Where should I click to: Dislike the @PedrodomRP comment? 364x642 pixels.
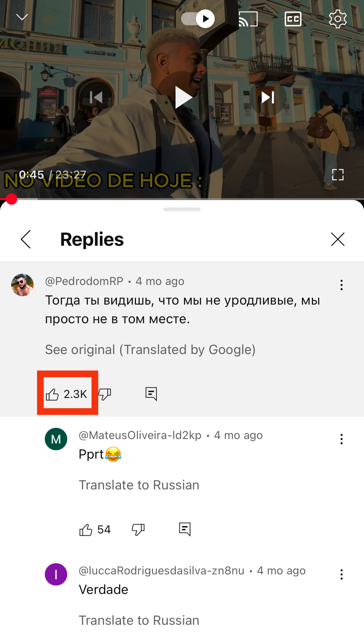pyautogui.click(x=105, y=394)
